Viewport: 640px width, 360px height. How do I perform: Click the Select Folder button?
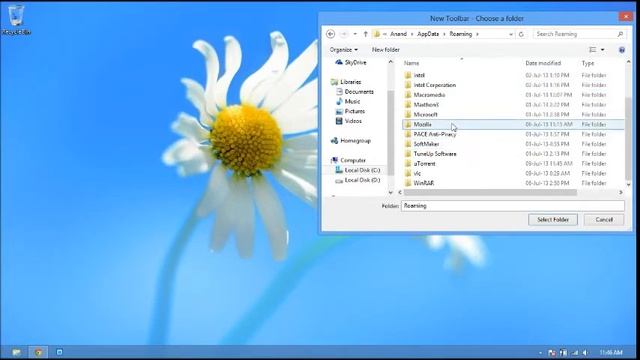pyautogui.click(x=553, y=220)
